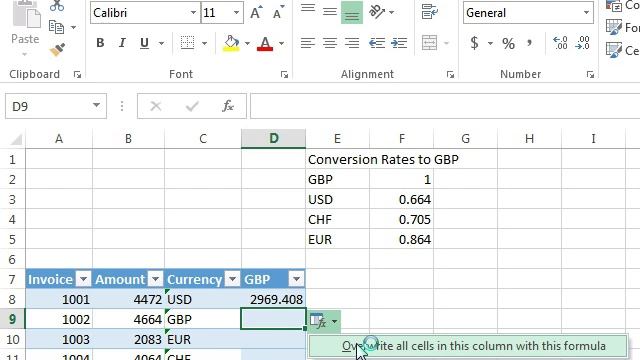Viewport: 640px width, 360px height.
Task: Open Currency column filter dropdown
Action: point(232,279)
